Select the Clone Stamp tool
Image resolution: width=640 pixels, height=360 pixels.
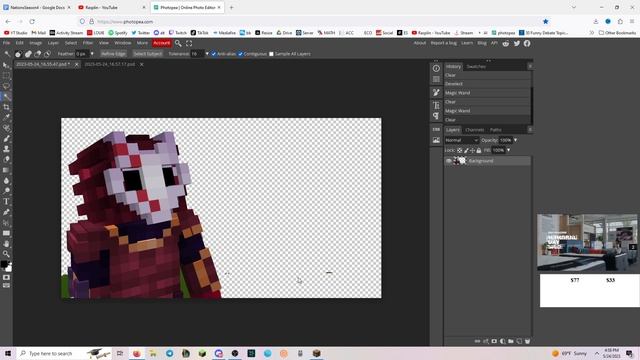pyautogui.click(x=6, y=149)
